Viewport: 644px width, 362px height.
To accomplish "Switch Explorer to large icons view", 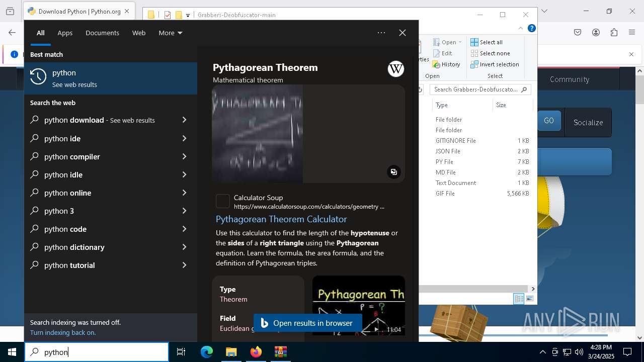I will [529, 299].
